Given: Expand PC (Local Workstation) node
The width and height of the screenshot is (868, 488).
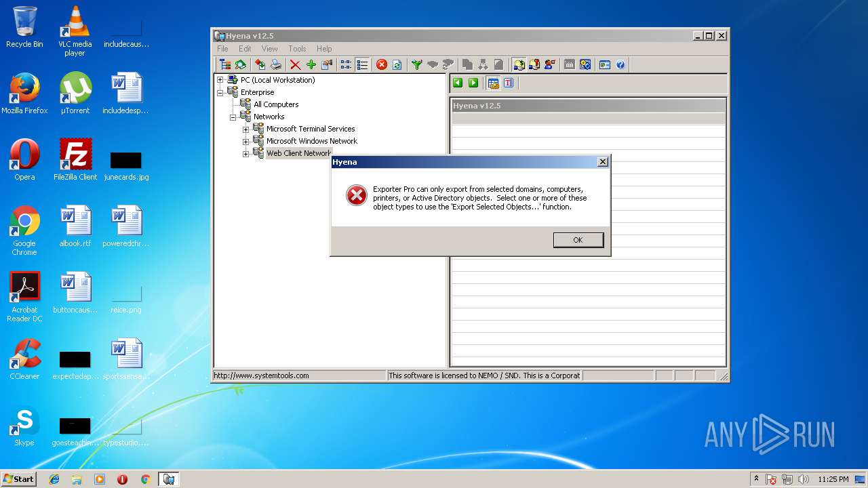Looking at the screenshot, I should (x=220, y=80).
